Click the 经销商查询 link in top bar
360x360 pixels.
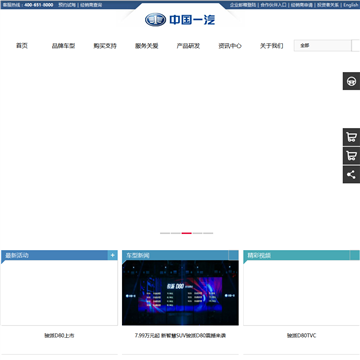click(91, 5)
